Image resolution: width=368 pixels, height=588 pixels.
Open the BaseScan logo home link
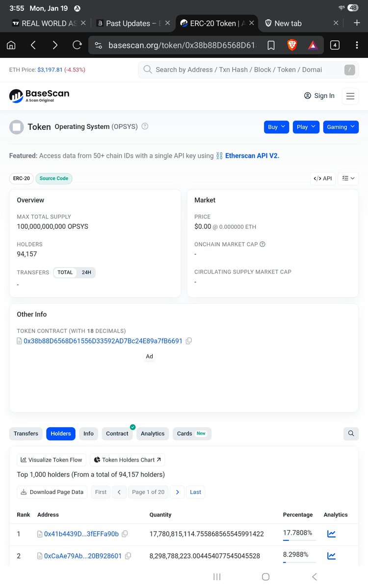point(39,96)
